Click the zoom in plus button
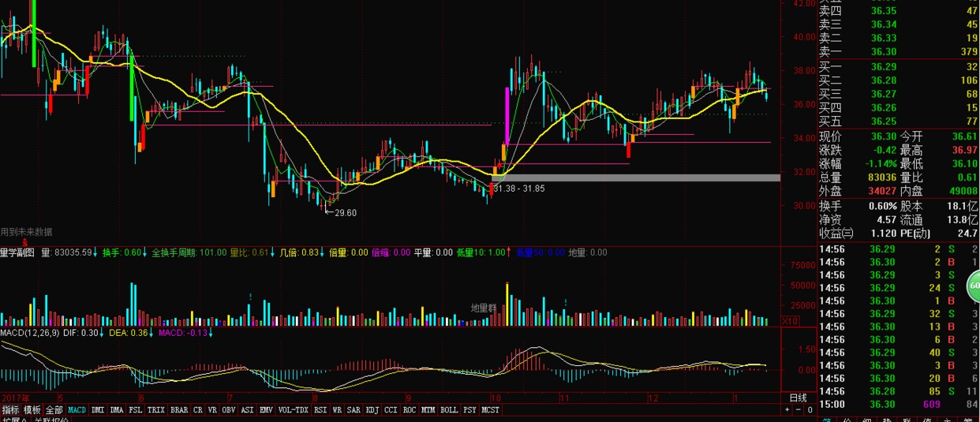Viewport: 980px width, 422px height. (x=787, y=410)
